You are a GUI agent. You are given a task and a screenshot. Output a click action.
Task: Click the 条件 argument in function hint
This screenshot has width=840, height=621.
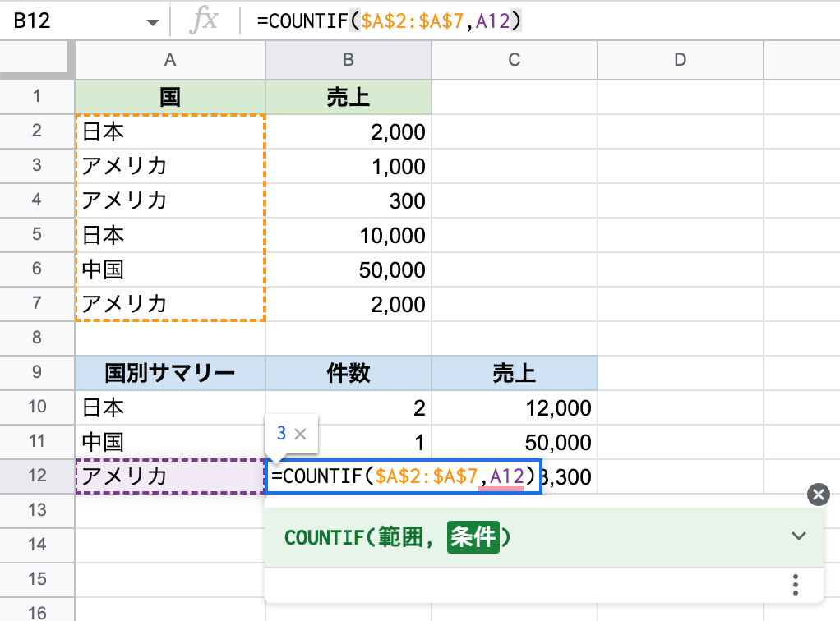[473, 537]
